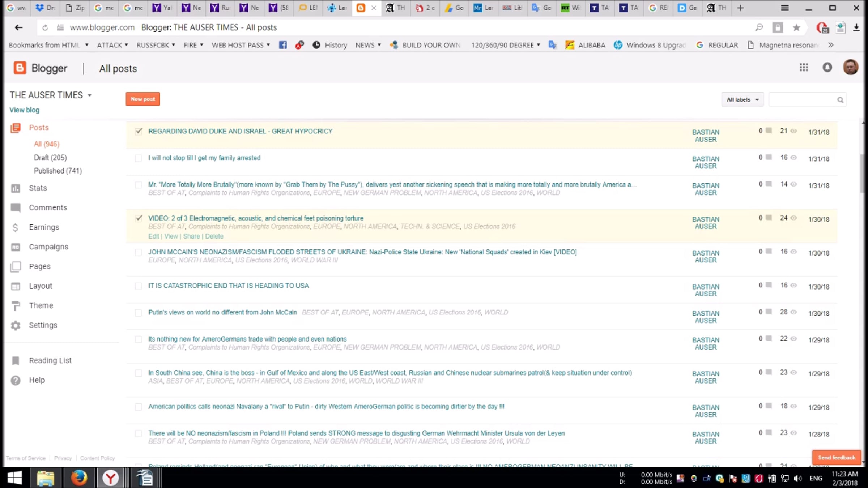Image resolution: width=868 pixels, height=488 pixels.
Task: Open the Settings gear in sidebar
Action: 16,325
